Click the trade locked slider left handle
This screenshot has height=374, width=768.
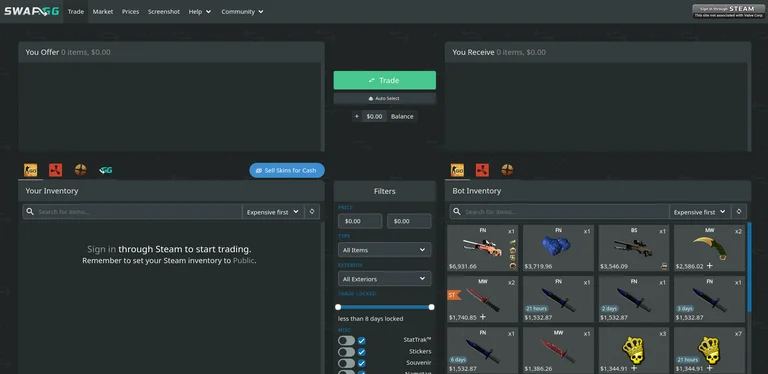[x=338, y=307]
